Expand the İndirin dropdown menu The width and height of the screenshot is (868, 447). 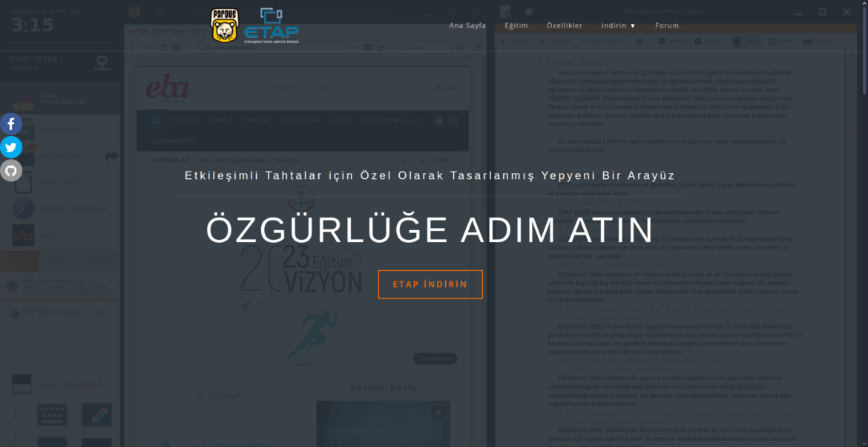coord(618,25)
